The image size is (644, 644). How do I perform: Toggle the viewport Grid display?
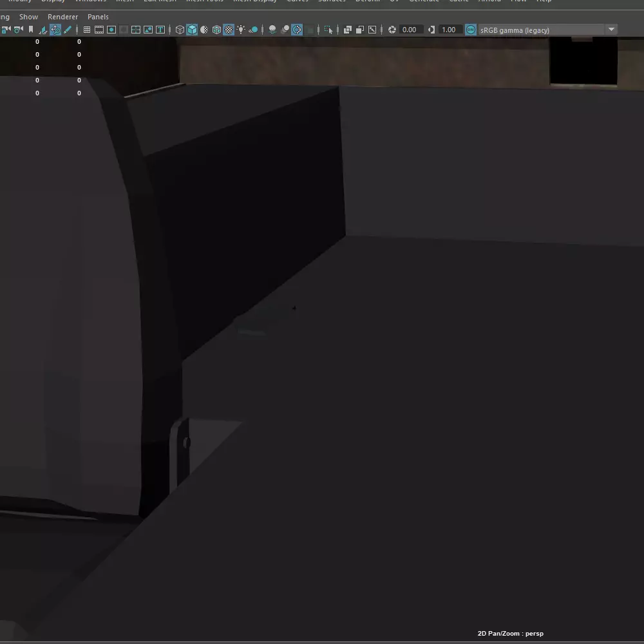tap(87, 30)
